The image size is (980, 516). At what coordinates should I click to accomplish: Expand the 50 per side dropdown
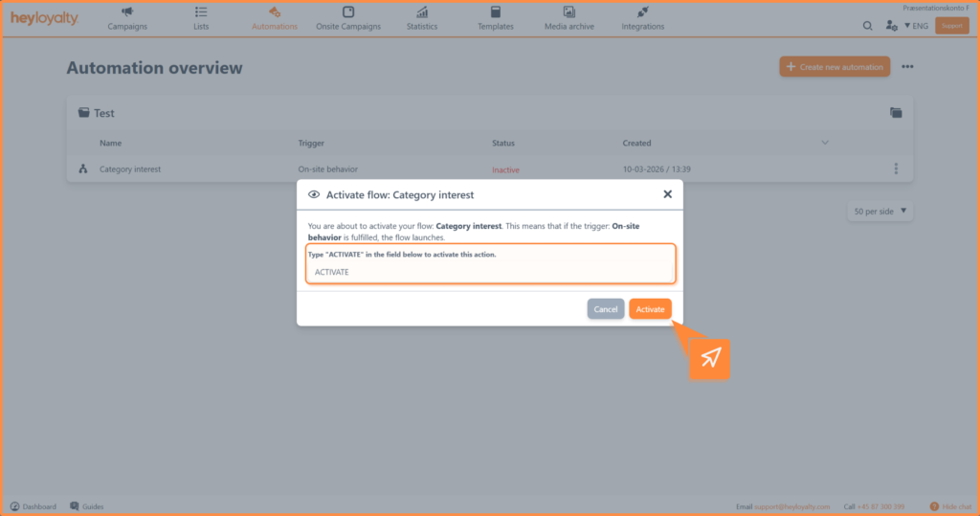coord(880,211)
